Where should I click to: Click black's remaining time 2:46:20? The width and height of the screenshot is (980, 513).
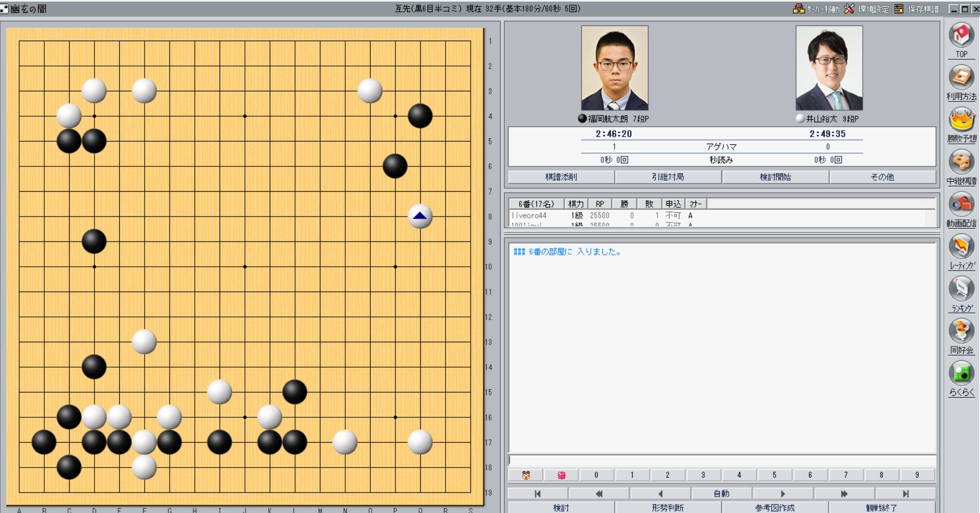point(614,134)
